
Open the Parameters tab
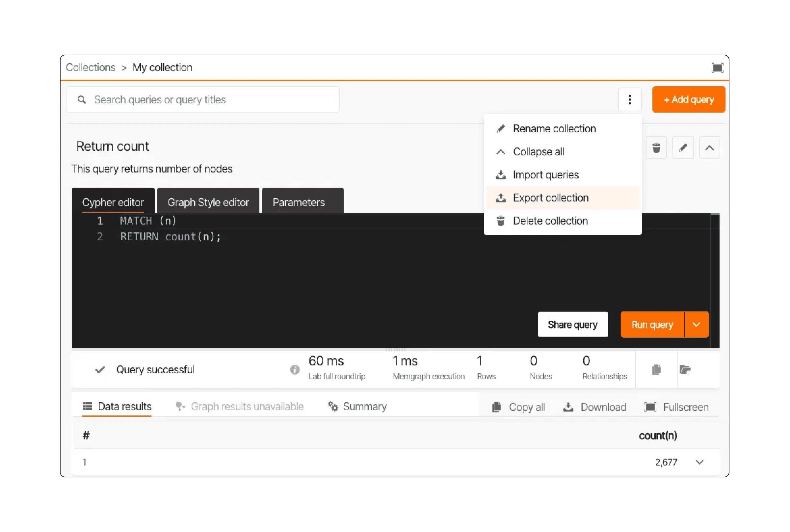[x=299, y=202]
